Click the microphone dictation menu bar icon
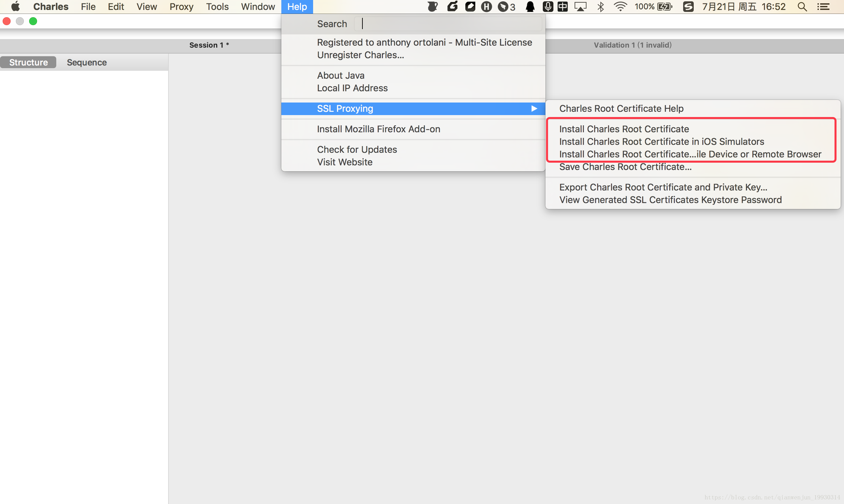 coord(547,7)
